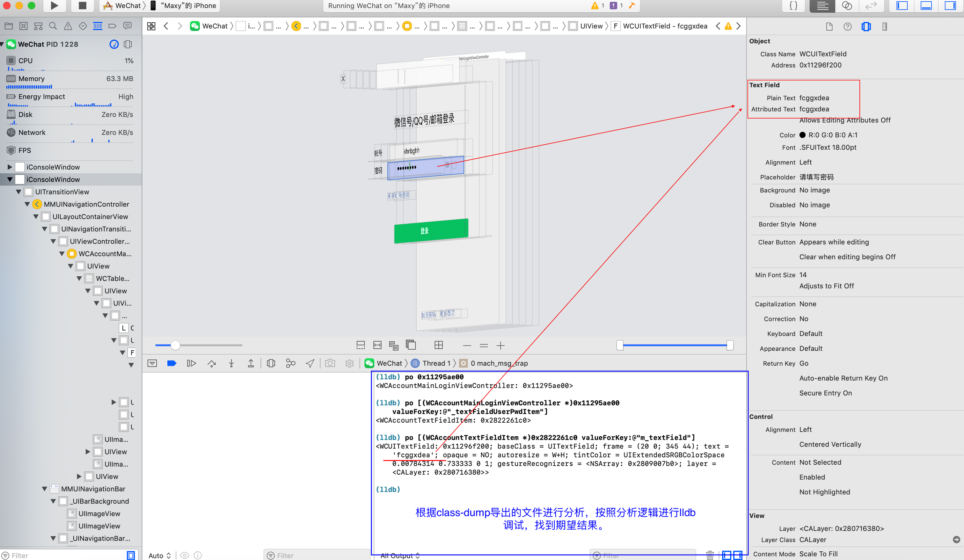Image resolution: width=964 pixels, height=560 pixels.
Task: Click the Stop button in Xcode toolbar
Action: [x=82, y=5]
